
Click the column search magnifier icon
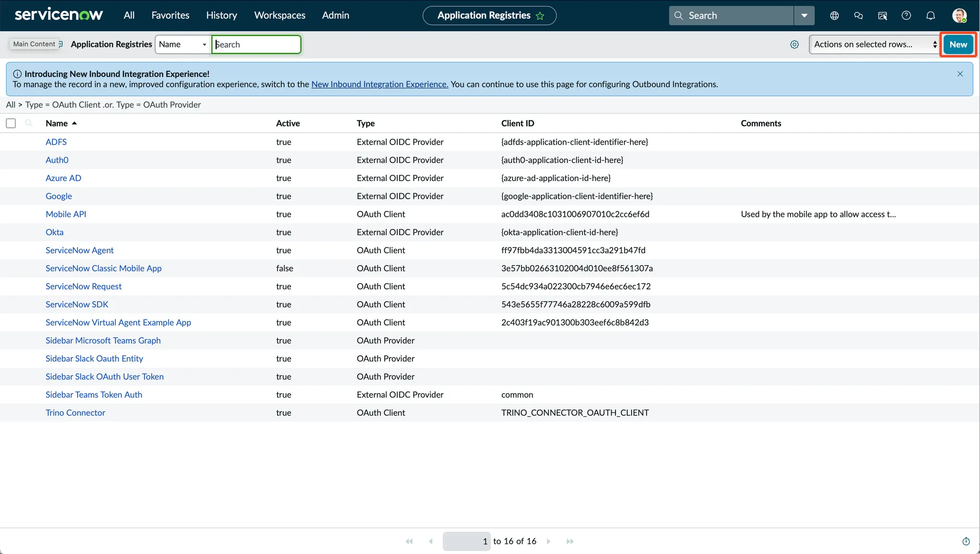(x=29, y=123)
